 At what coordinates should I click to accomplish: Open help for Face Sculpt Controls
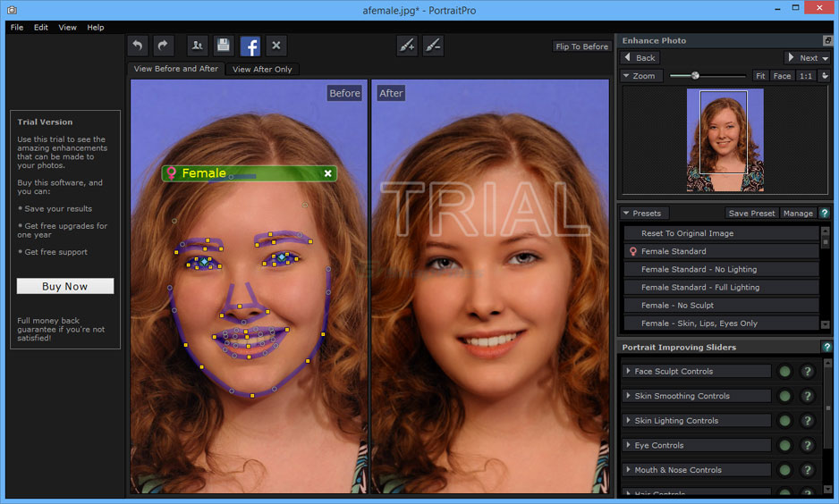click(808, 372)
